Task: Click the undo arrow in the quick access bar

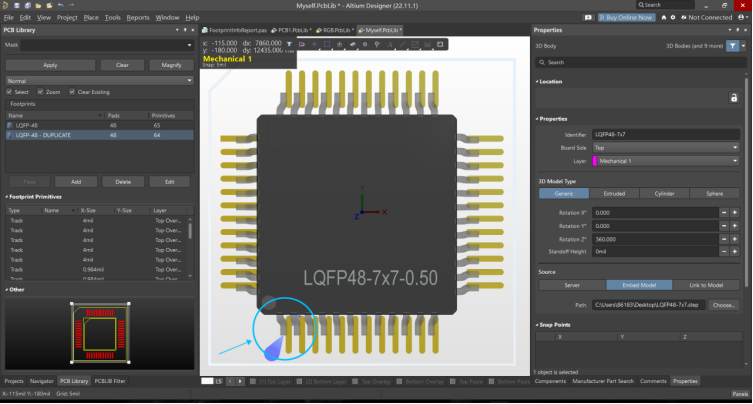Action: tap(60, 5)
